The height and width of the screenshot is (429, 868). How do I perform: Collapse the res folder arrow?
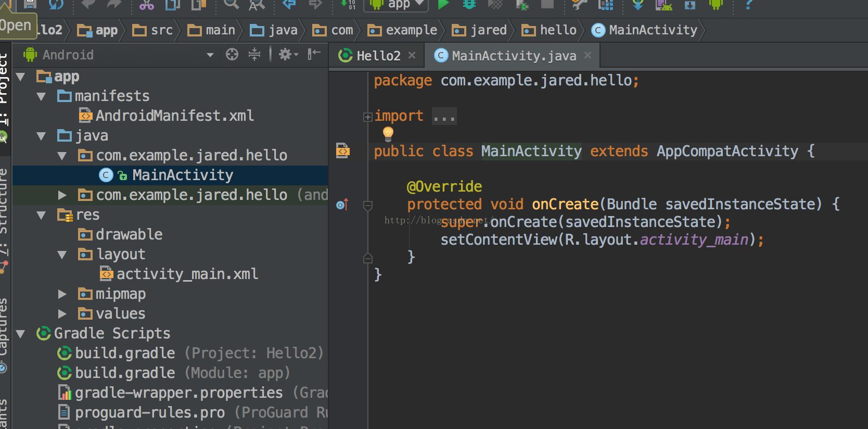pos(42,216)
